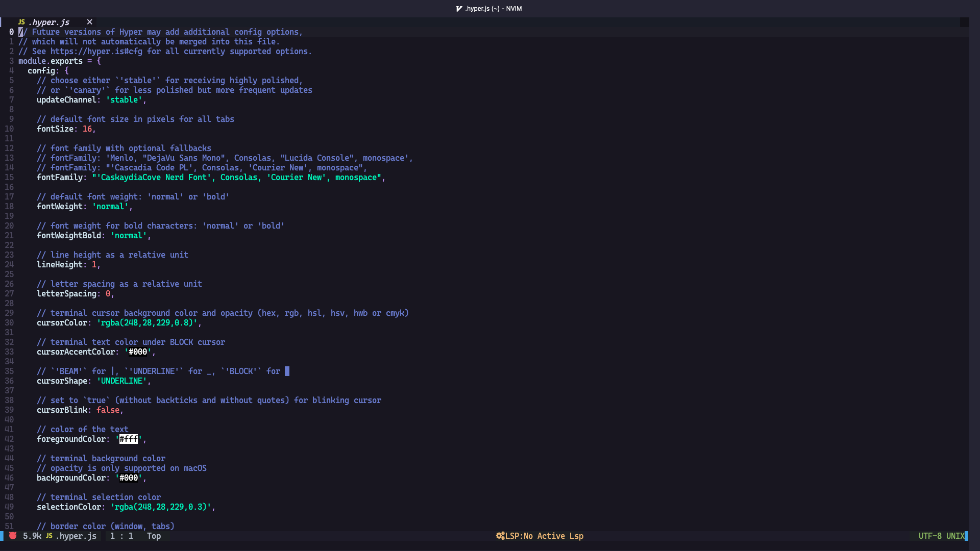Click the red Neovim mode icon in the statusline

click(12, 536)
